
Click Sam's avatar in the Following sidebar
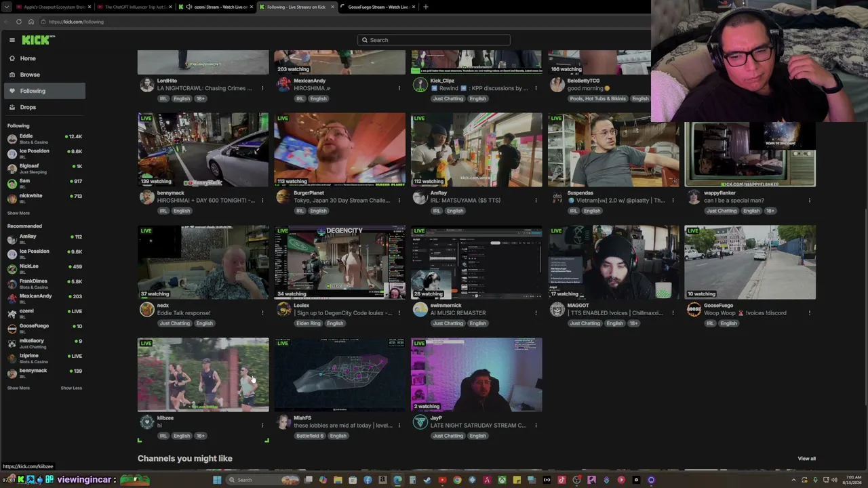click(12, 183)
